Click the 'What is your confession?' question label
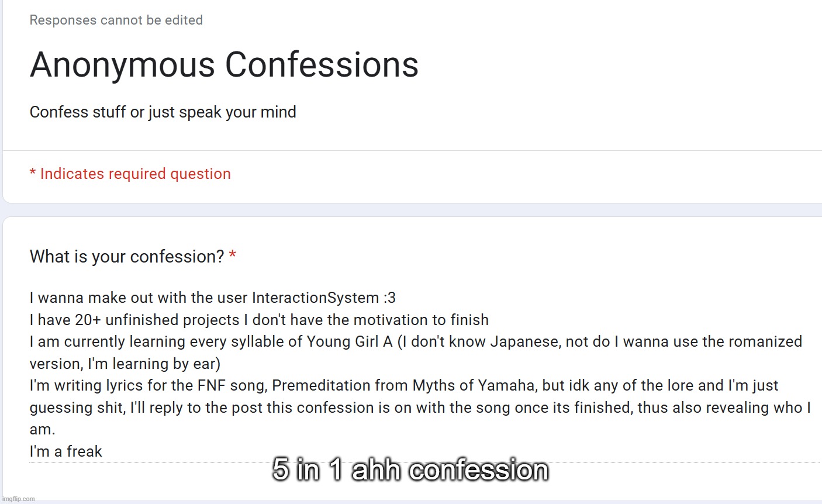This screenshot has width=822, height=504. [127, 256]
